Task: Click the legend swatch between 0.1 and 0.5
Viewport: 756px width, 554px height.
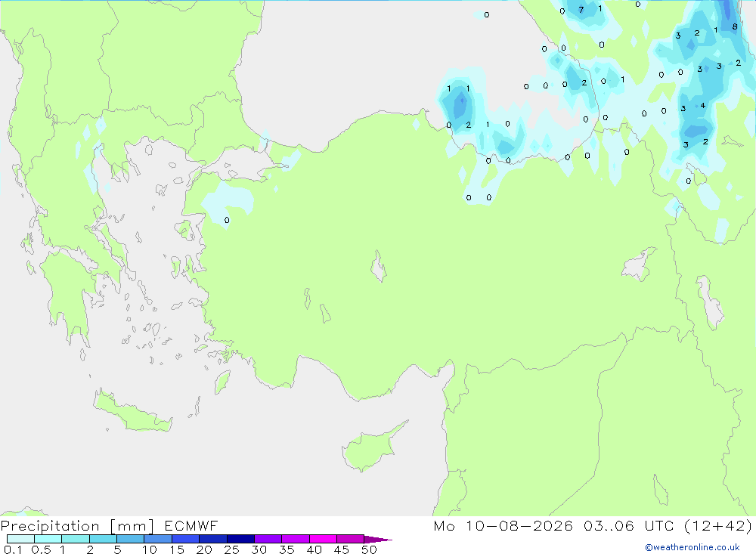Action: 20,539
